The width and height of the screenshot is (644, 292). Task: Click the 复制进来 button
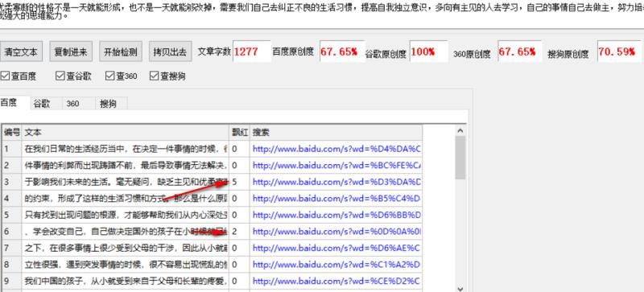[x=71, y=51]
